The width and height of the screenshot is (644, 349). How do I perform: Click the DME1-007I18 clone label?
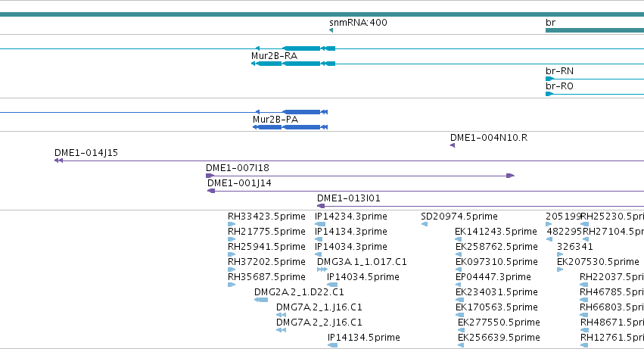tap(238, 168)
